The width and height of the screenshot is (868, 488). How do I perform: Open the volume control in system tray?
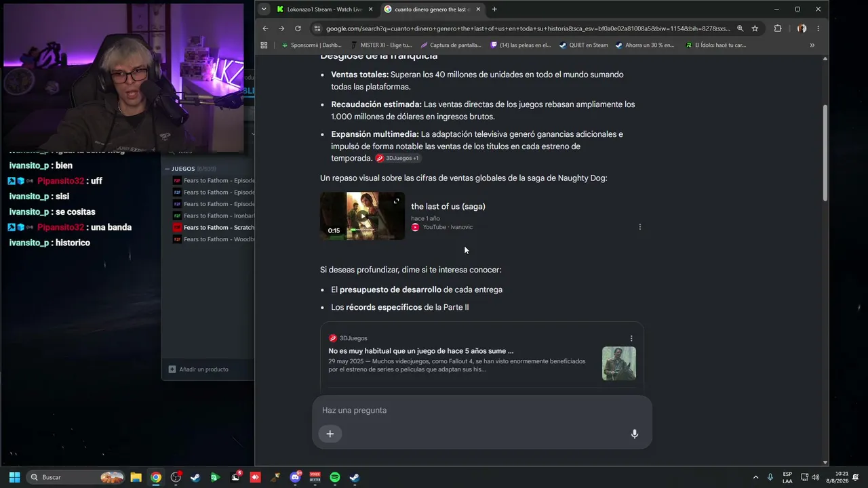[816, 477]
